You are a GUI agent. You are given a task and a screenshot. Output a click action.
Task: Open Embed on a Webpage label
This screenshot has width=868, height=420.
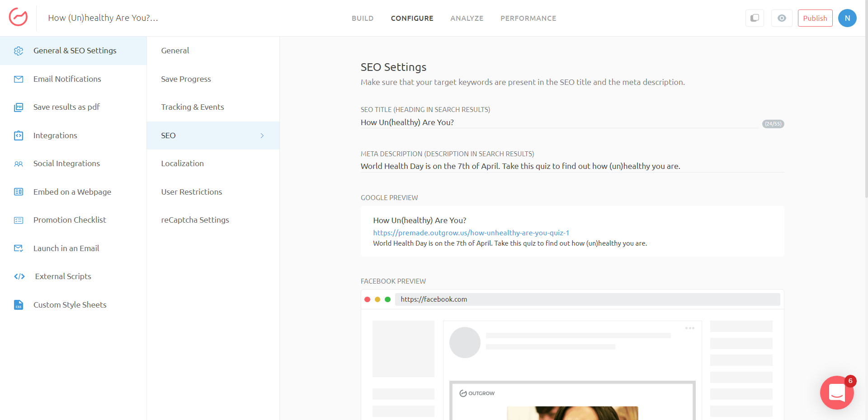point(72,192)
